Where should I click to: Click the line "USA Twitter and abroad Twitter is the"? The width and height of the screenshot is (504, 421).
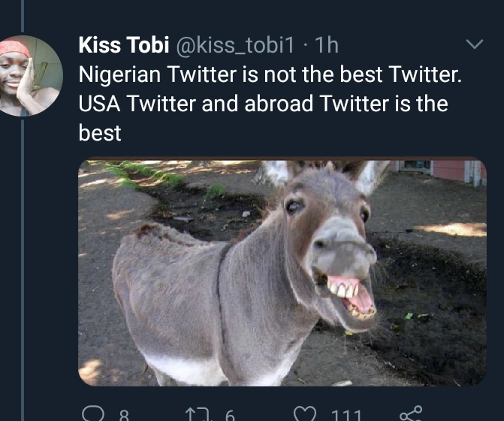[x=263, y=104]
